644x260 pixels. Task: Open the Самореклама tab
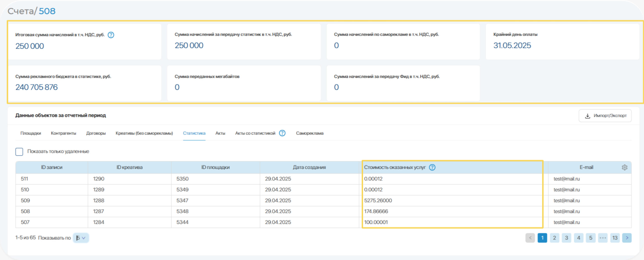pyautogui.click(x=310, y=133)
